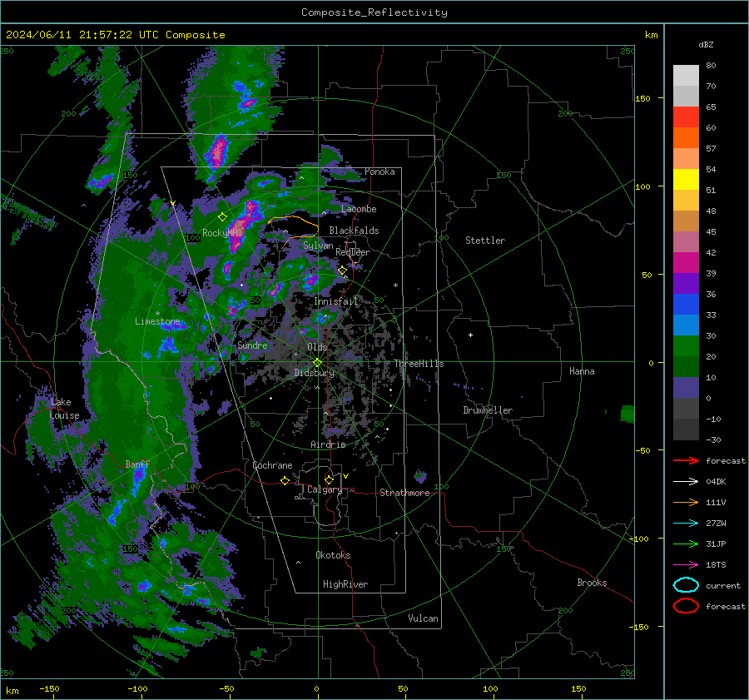The width and height of the screenshot is (749, 700).
Task: Click the yellow diamond marker above Calgary
Action: tap(329, 479)
